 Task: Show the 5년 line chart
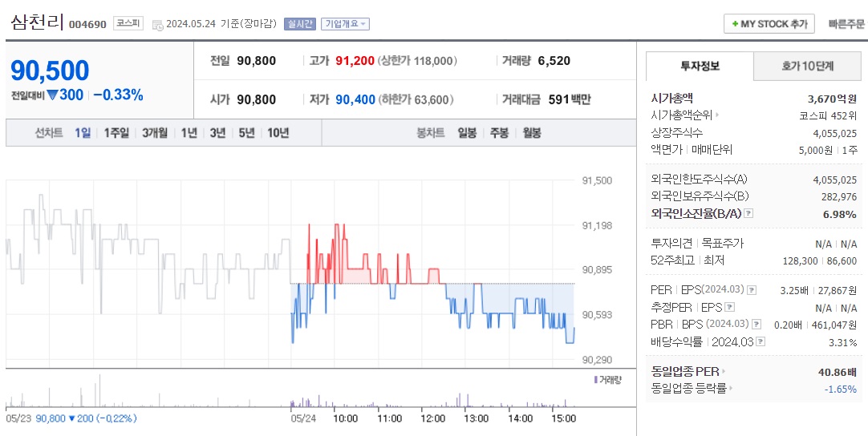point(246,133)
